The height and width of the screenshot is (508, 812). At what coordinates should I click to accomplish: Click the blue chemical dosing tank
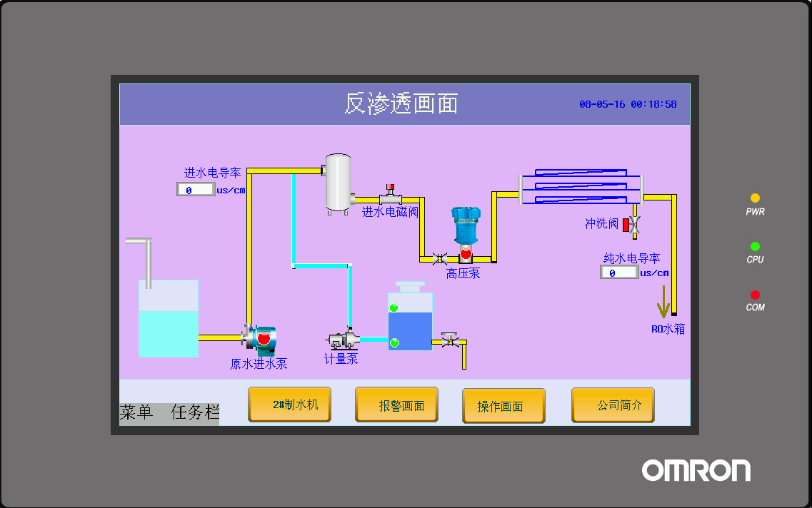click(410, 316)
